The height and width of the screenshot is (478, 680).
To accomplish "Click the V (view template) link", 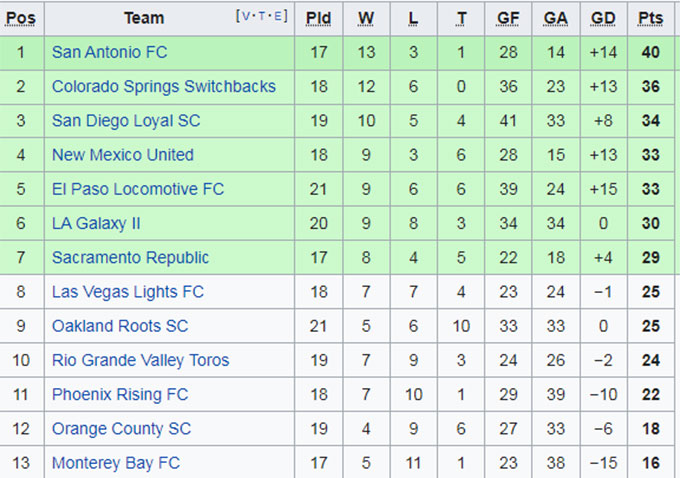I will click(243, 16).
